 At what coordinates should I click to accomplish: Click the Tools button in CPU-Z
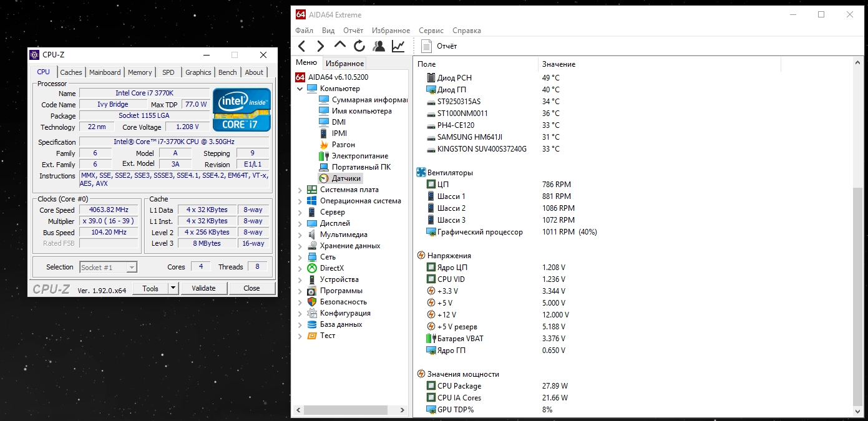tap(150, 288)
